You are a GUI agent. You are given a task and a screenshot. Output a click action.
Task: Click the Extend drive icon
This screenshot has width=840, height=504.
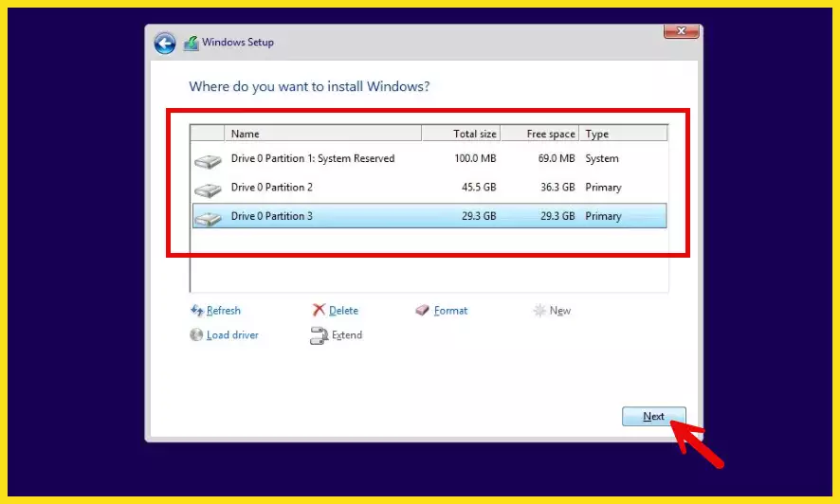point(319,335)
